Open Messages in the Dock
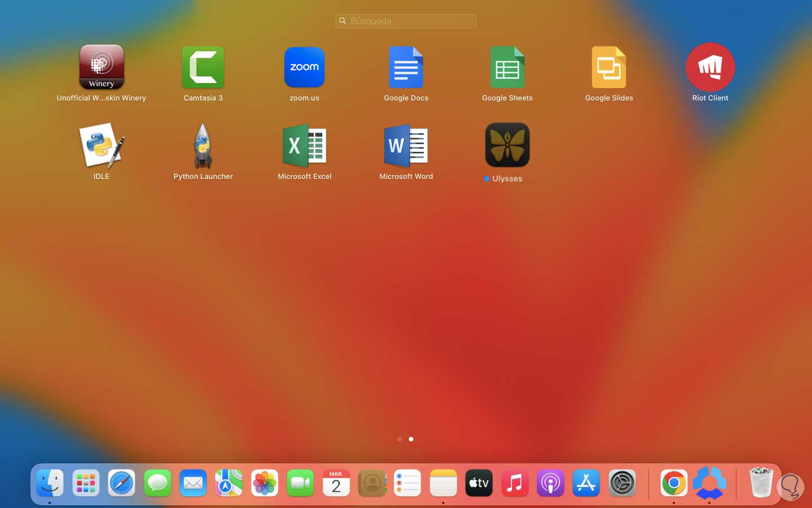Screen dimensions: 812x508 [x=157, y=483]
